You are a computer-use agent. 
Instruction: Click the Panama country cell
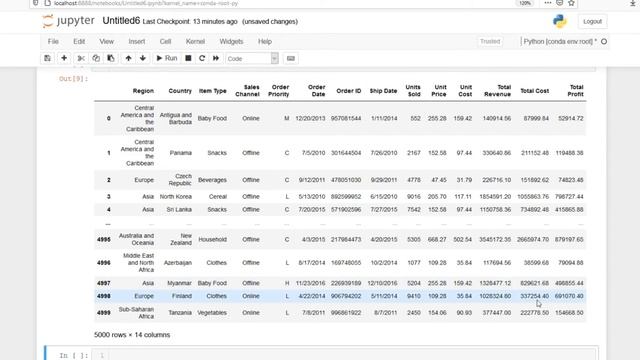(x=180, y=153)
